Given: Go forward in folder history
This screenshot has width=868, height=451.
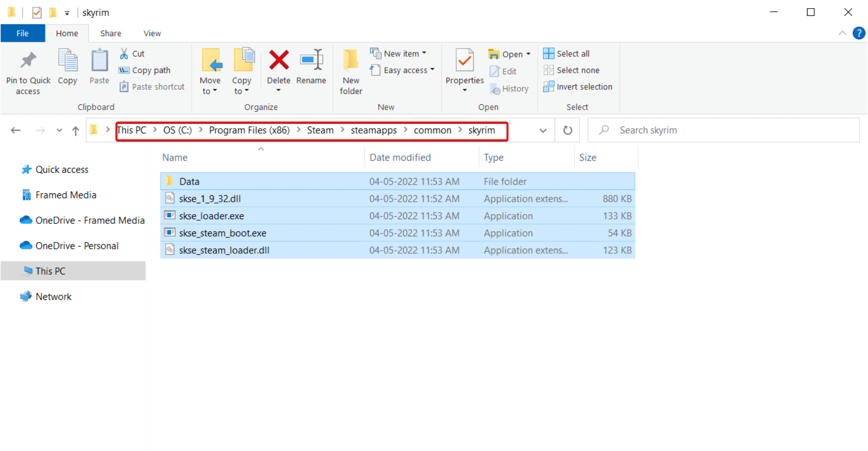Looking at the screenshot, I should coord(40,130).
